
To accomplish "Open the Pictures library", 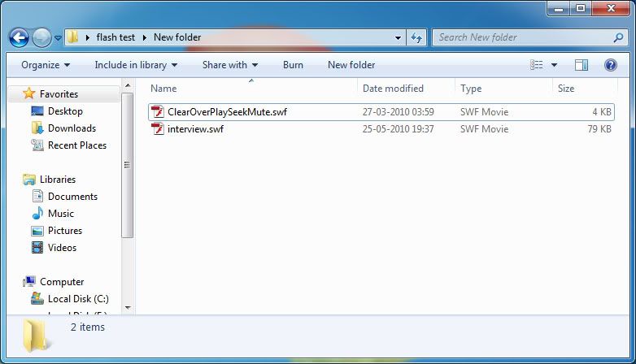I will pos(65,230).
